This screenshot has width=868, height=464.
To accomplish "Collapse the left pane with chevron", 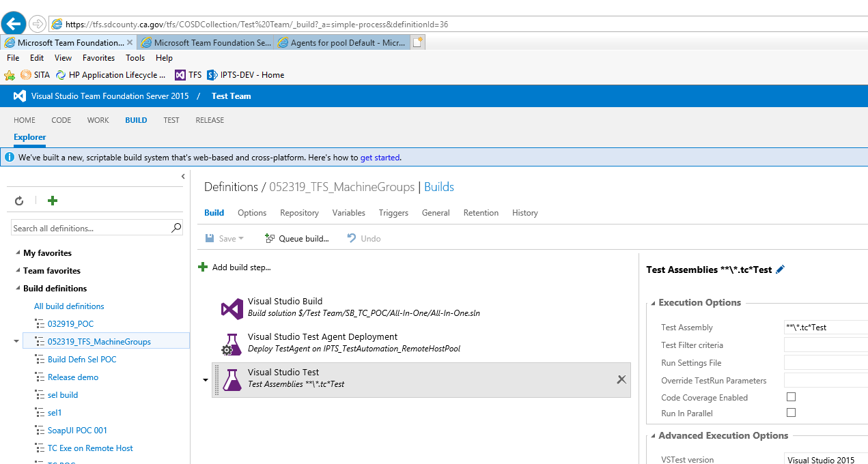I will pos(183,177).
